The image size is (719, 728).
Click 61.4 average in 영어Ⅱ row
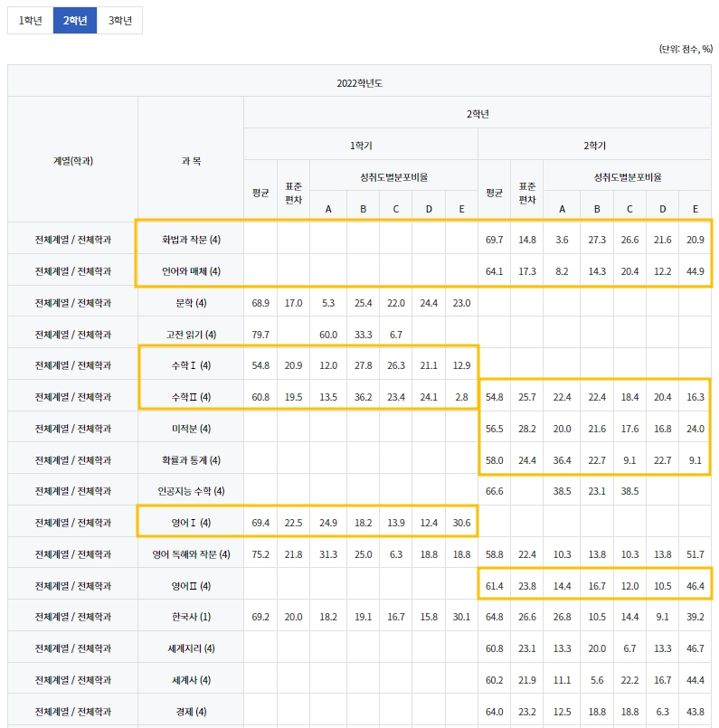click(494, 585)
